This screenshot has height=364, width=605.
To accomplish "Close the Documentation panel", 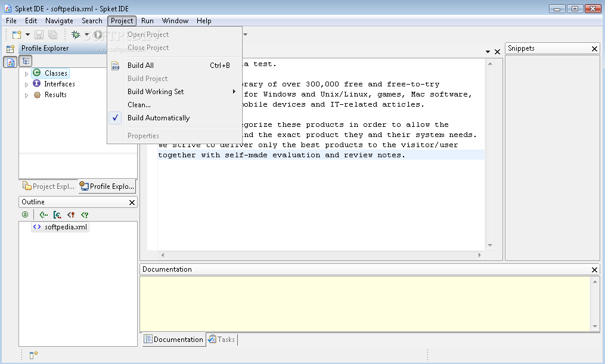I will pyautogui.click(x=595, y=270).
